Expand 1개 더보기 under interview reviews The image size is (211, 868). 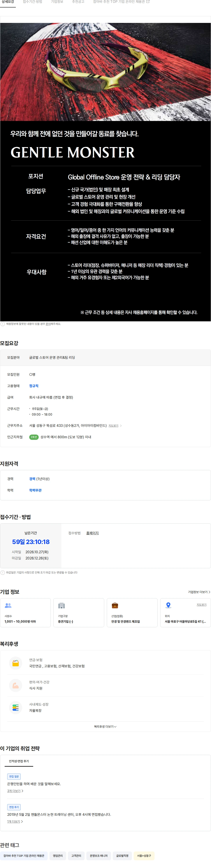(15, 822)
